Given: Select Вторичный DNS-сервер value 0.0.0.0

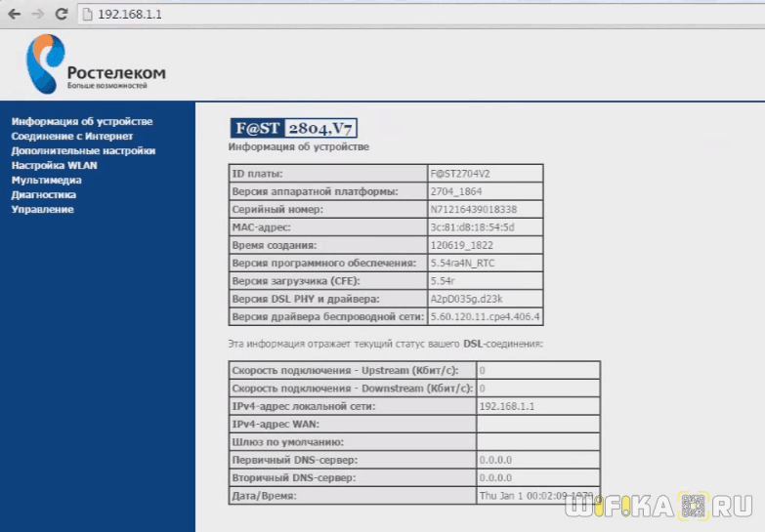Looking at the screenshot, I should [495, 478].
